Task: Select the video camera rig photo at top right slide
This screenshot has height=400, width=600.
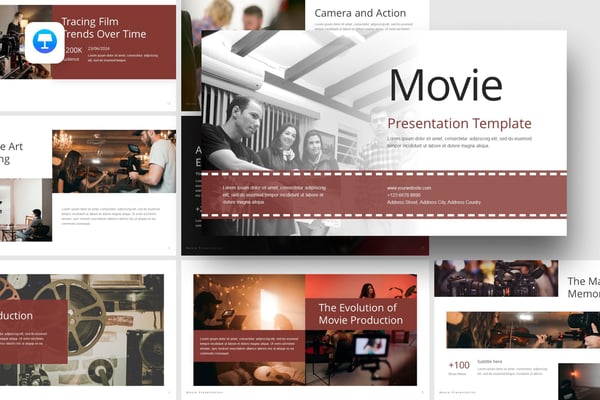Action: [x=496, y=278]
